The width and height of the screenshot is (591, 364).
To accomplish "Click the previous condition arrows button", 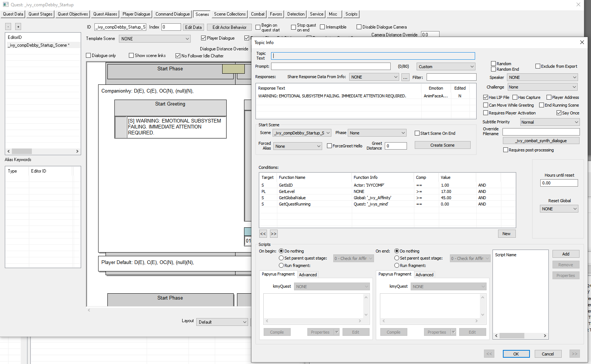I will tap(263, 234).
